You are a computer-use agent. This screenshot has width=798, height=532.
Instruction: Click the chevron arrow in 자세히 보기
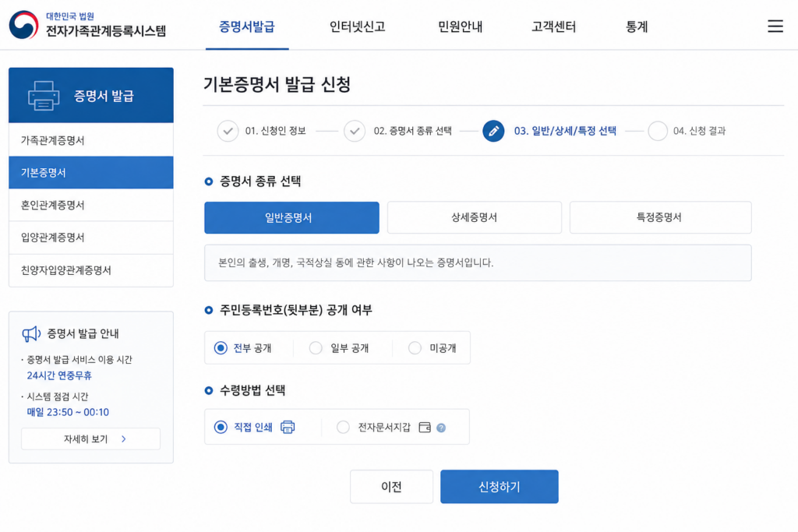(x=124, y=439)
